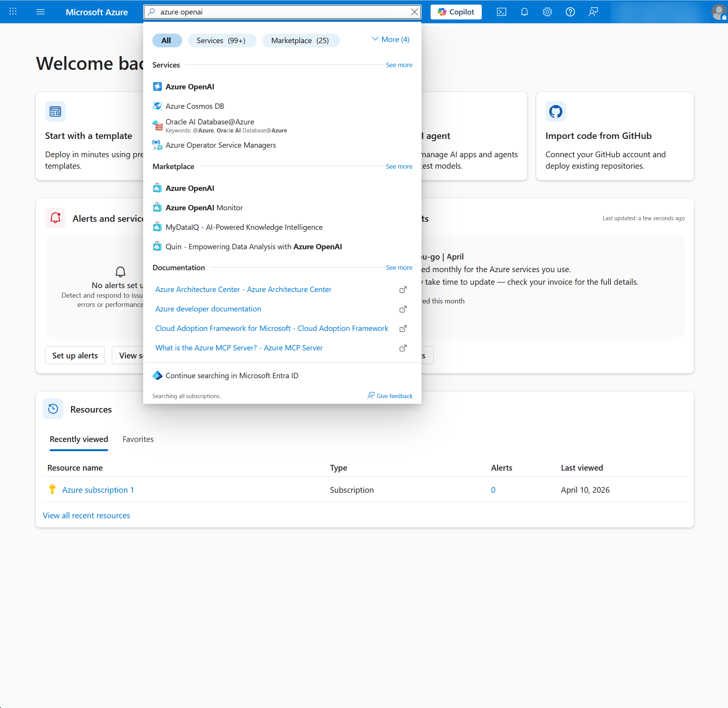728x708 pixels.
Task: Open portal settings gear
Action: click(x=547, y=12)
